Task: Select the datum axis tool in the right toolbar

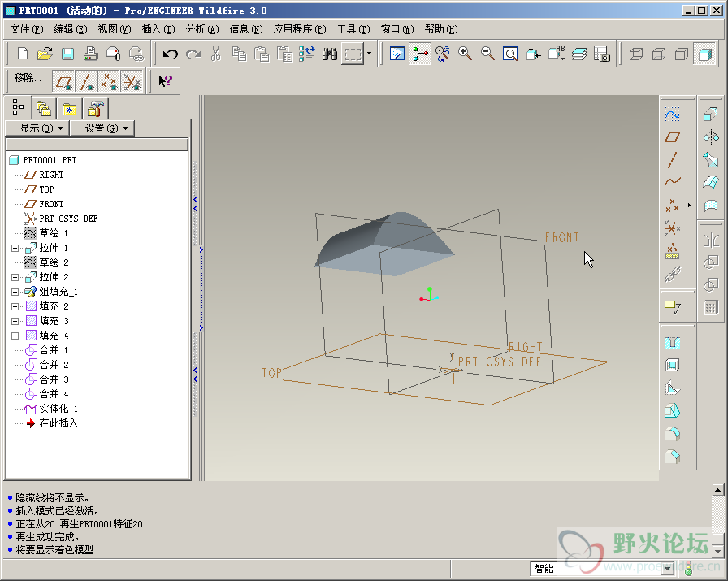Action: tap(672, 160)
